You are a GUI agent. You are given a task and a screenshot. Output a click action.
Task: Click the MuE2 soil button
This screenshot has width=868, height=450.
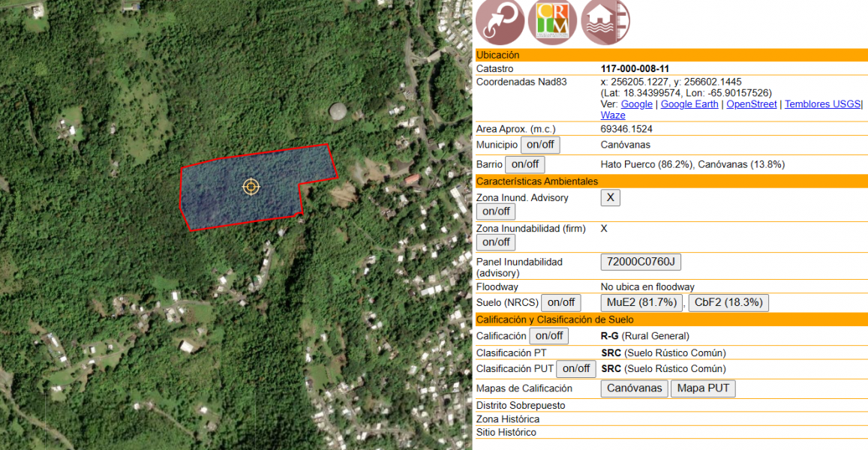click(640, 302)
